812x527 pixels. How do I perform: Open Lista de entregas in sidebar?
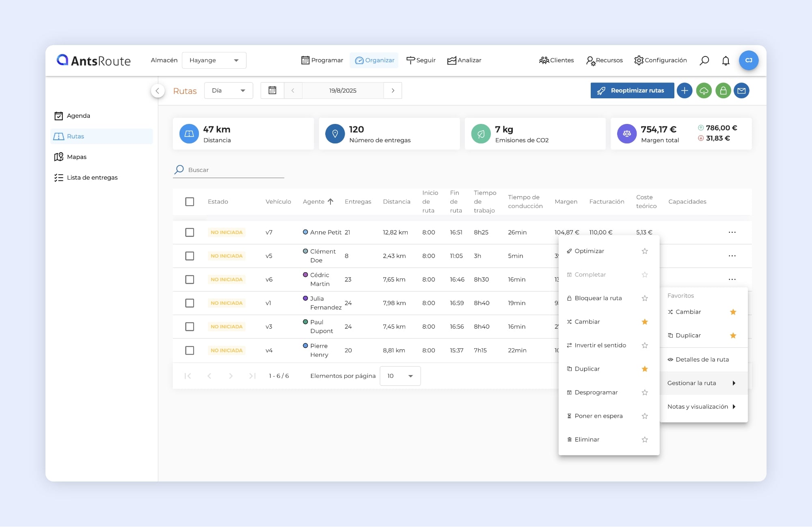coord(92,178)
